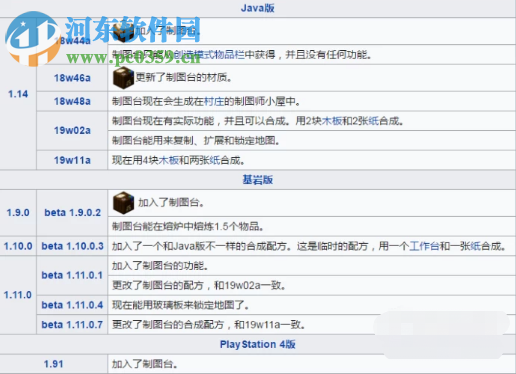
Task: Open beta 1.11.0.4 link
Action: point(72,305)
